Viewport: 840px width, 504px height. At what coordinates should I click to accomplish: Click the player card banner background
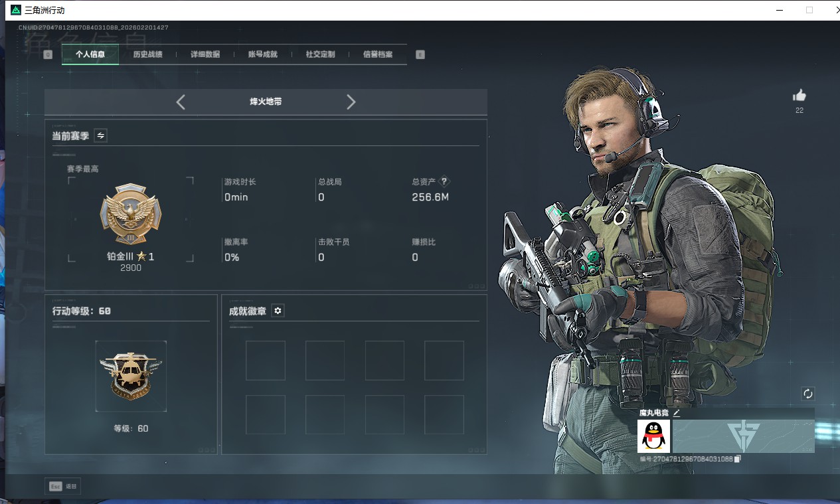(x=743, y=436)
